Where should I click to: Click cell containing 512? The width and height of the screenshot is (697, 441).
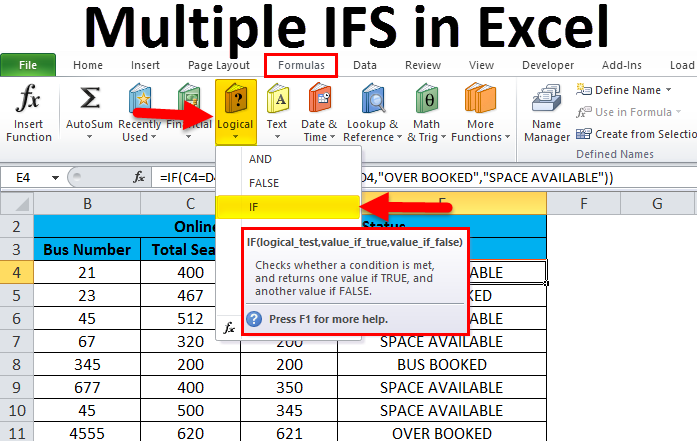[x=190, y=318]
